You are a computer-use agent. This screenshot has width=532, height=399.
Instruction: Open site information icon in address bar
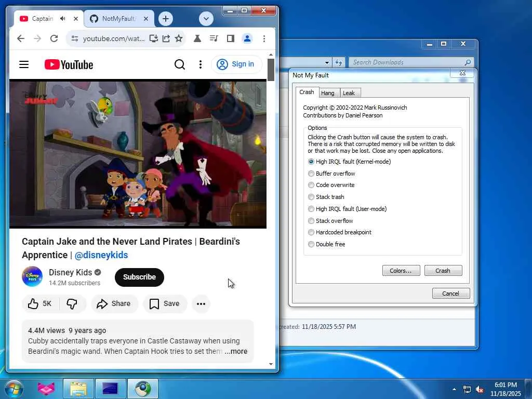tap(75, 38)
